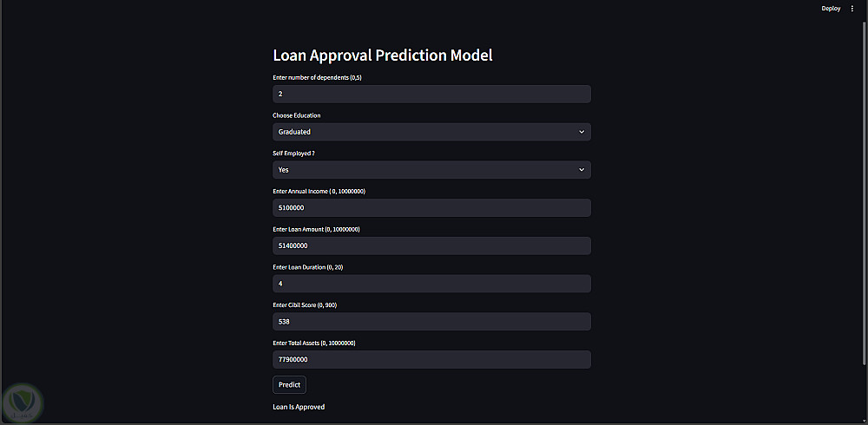Click the chevron arrow beside Graduated
This screenshot has width=868, height=425.
pos(582,132)
